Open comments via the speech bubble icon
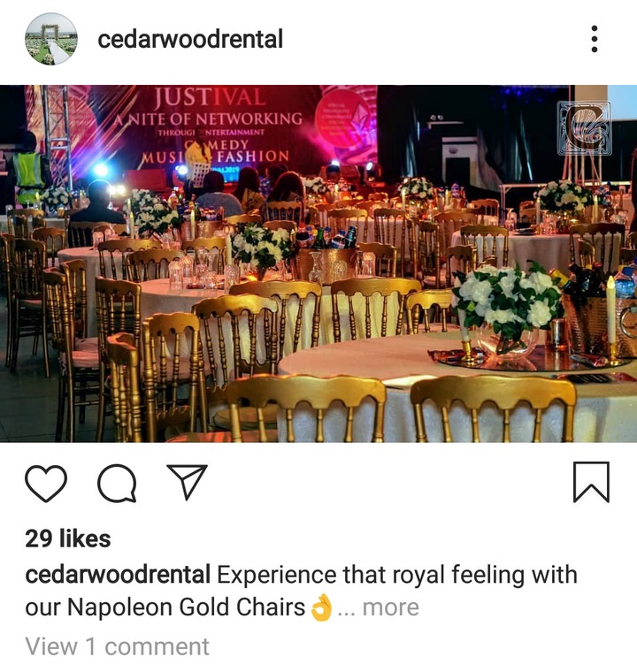 (117, 483)
